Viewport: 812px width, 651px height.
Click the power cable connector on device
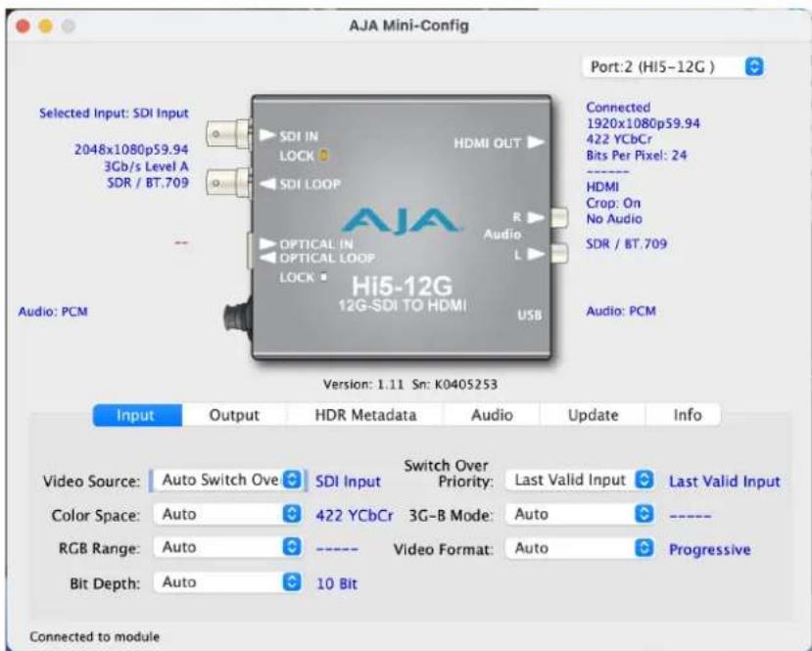(238, 317)
